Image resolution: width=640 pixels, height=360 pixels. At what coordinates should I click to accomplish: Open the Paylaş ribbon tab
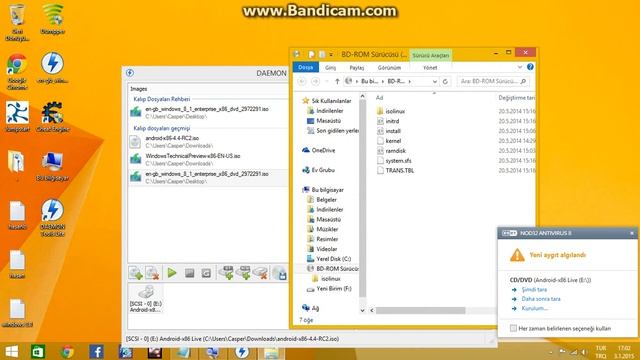pos(357,67)
